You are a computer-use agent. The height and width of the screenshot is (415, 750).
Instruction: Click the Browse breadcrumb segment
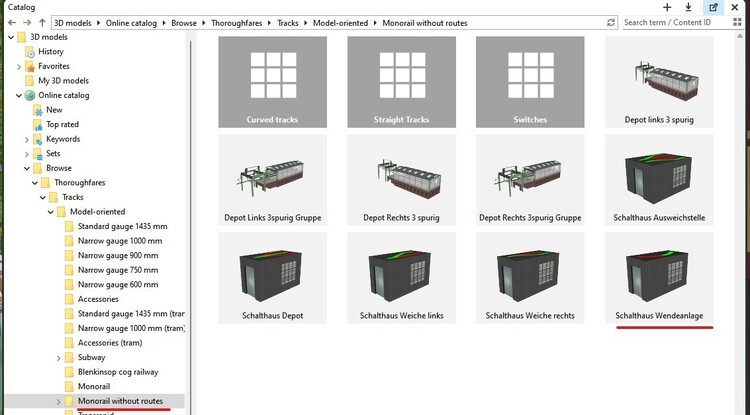(184, 23)
